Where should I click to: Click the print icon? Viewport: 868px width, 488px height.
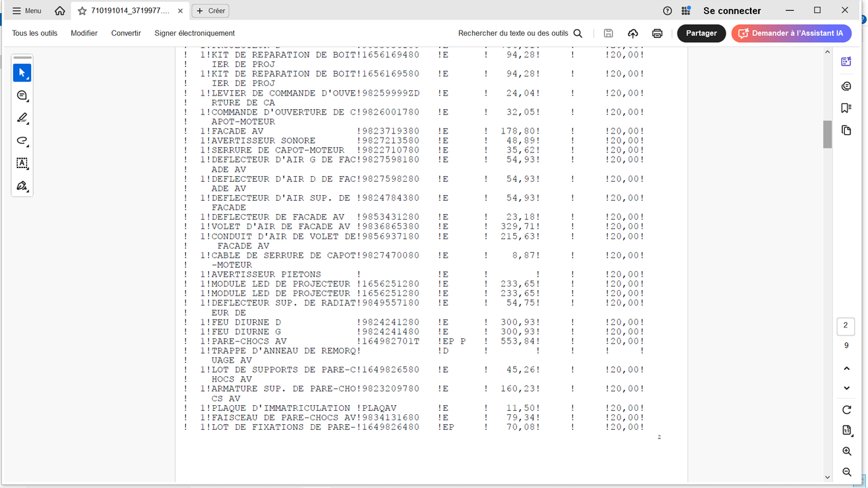coord(657,33)
